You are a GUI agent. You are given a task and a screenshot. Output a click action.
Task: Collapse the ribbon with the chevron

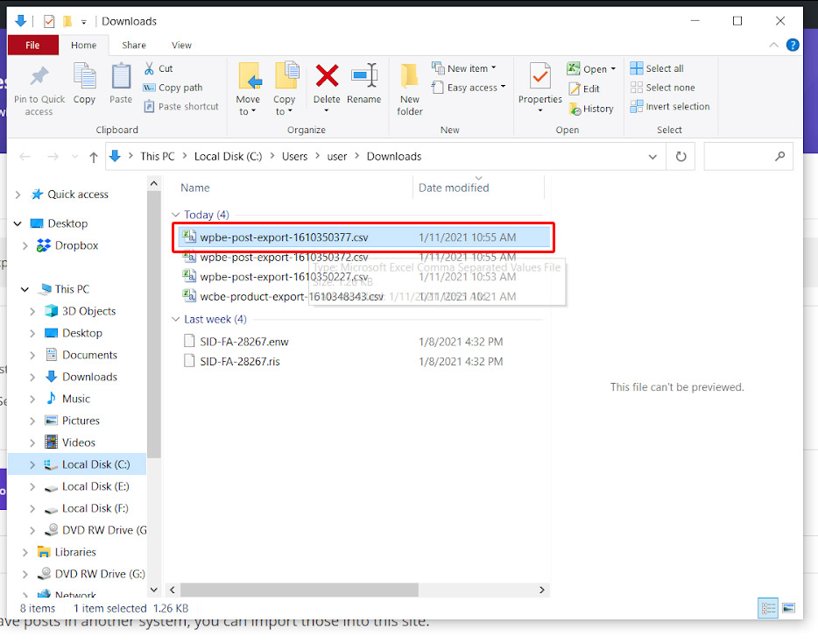[773, 46]
